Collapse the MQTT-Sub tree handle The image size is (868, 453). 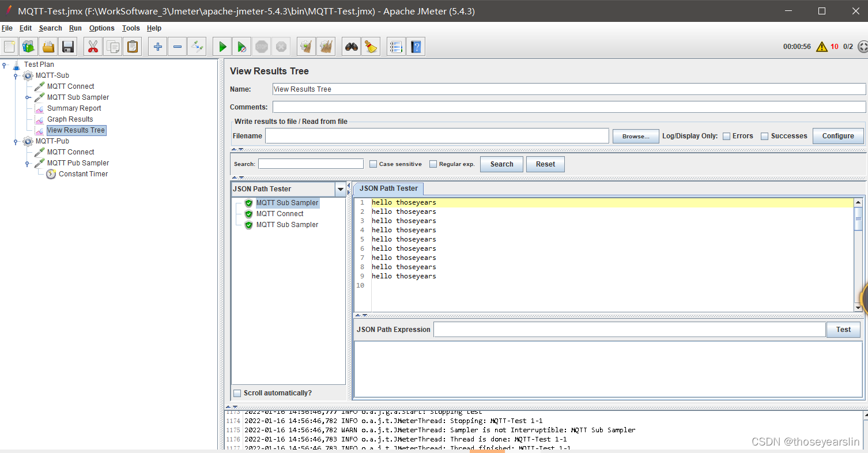pyautogui.click(x=16, y=75)
